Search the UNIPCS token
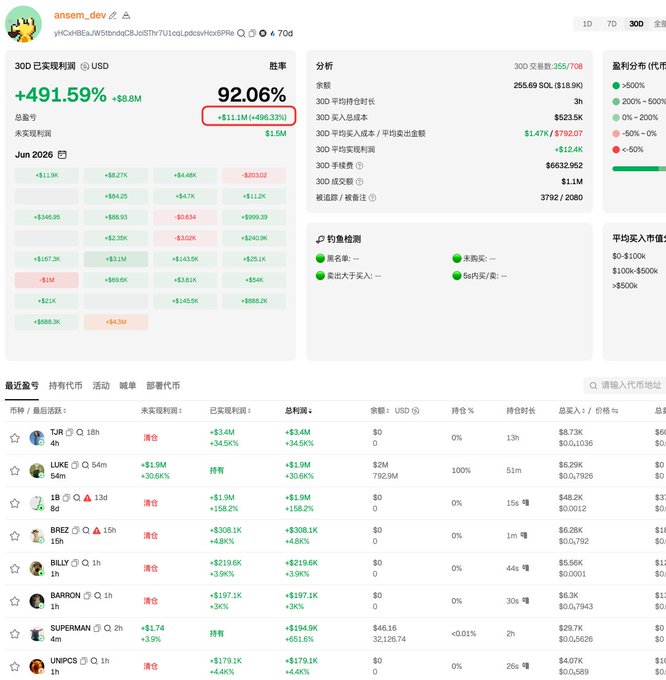666x680 pixels. (94, 661)
